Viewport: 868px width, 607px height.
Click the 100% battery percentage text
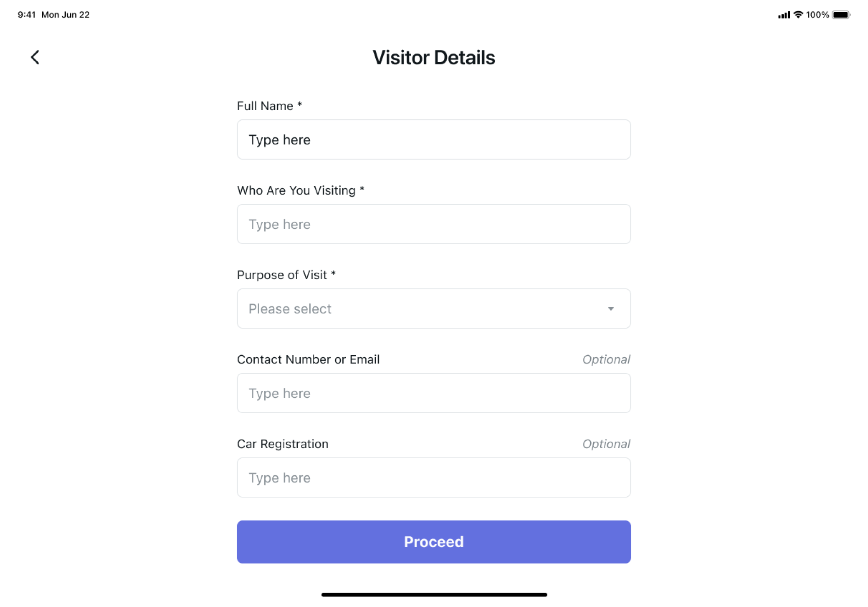click(817, 15)
